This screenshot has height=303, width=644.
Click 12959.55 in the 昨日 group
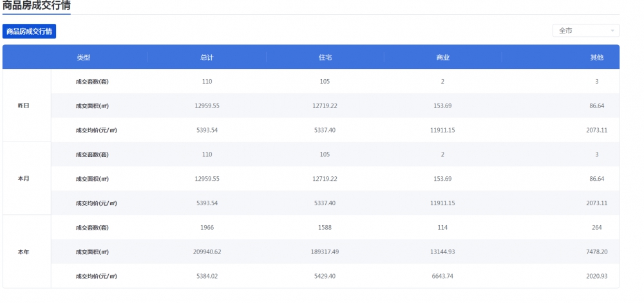(207, 106)
